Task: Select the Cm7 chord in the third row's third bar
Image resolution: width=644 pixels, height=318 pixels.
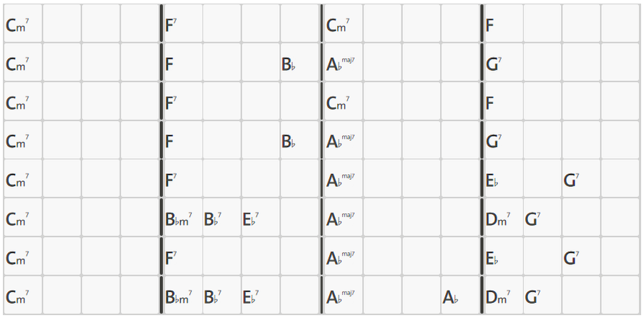Action: pos(338,103)
